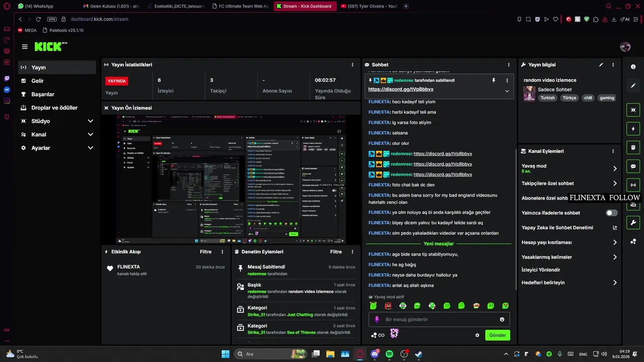Click the purple microphone icon

click(x=377, y=319)
